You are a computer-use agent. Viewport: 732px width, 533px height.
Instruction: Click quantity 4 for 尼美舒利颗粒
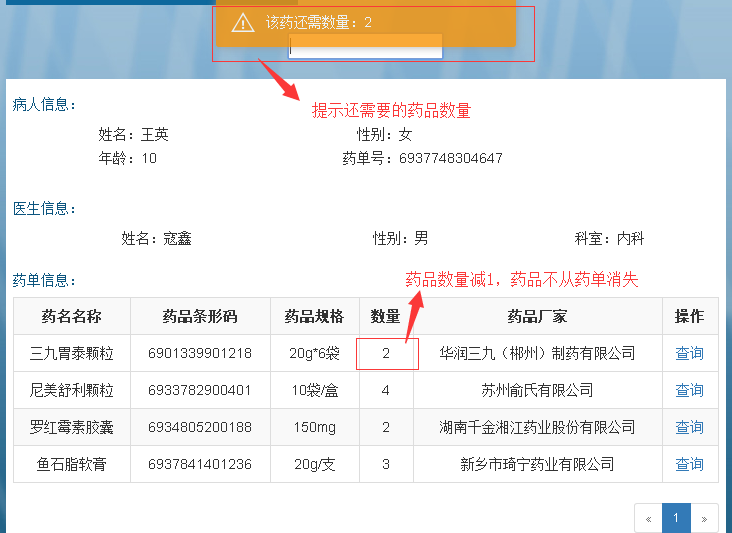tap(386, 390)
